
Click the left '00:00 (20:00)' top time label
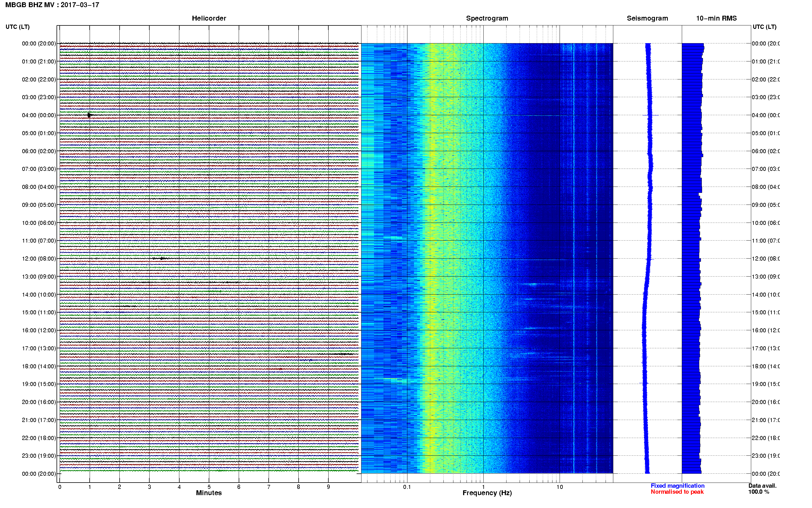(x=39, y=43)
